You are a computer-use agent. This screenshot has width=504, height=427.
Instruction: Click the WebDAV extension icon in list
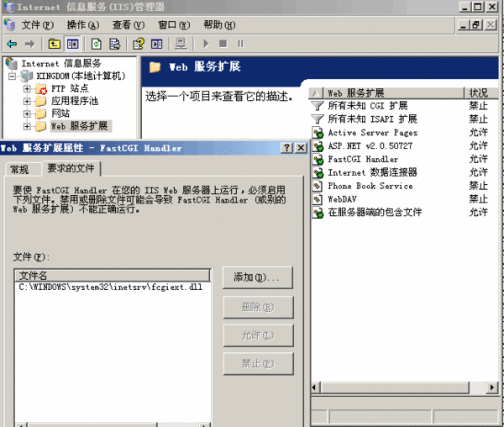[318, 199]
